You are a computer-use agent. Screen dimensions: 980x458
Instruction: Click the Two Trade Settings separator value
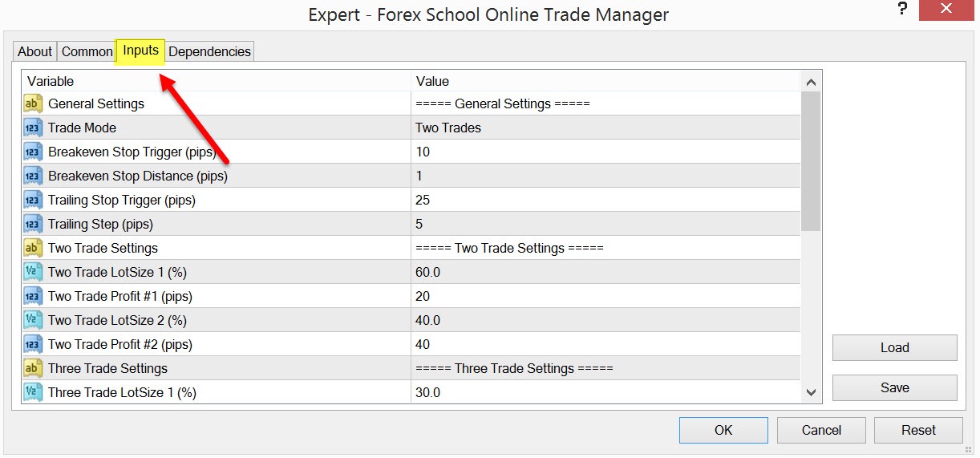(x=509, y=248)
